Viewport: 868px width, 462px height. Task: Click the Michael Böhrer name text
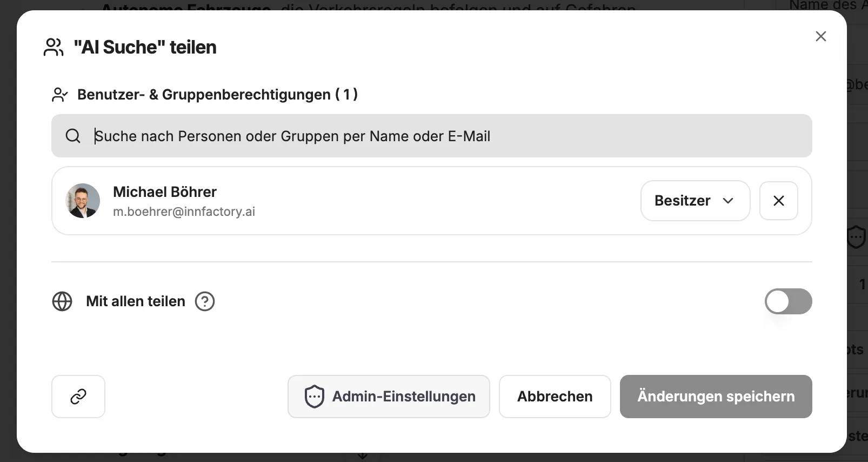(164, 192)
